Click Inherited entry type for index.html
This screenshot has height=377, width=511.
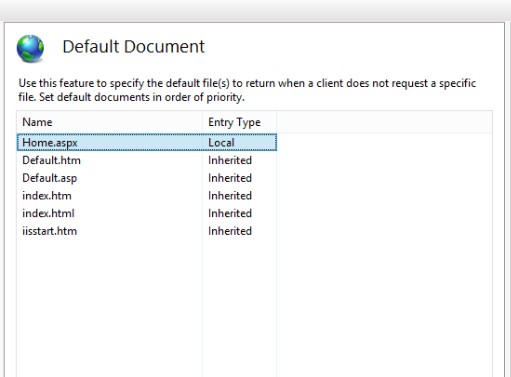click(230, 213)
